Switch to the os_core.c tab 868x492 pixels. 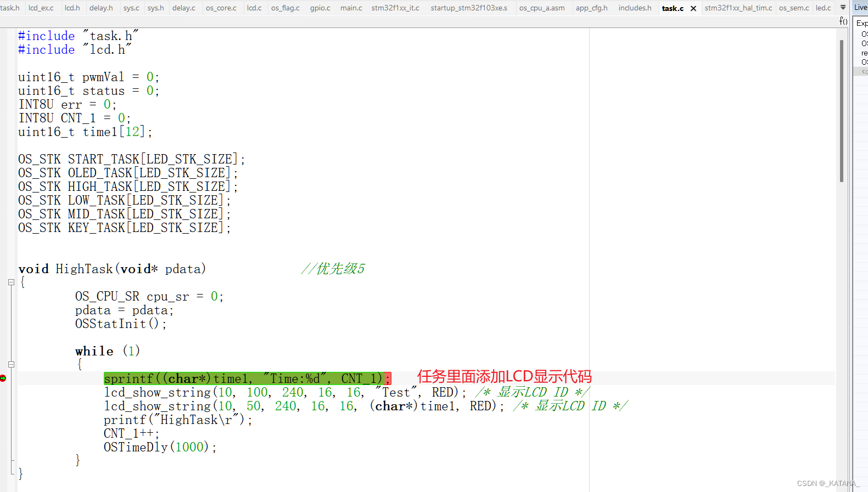pos(221,8)
